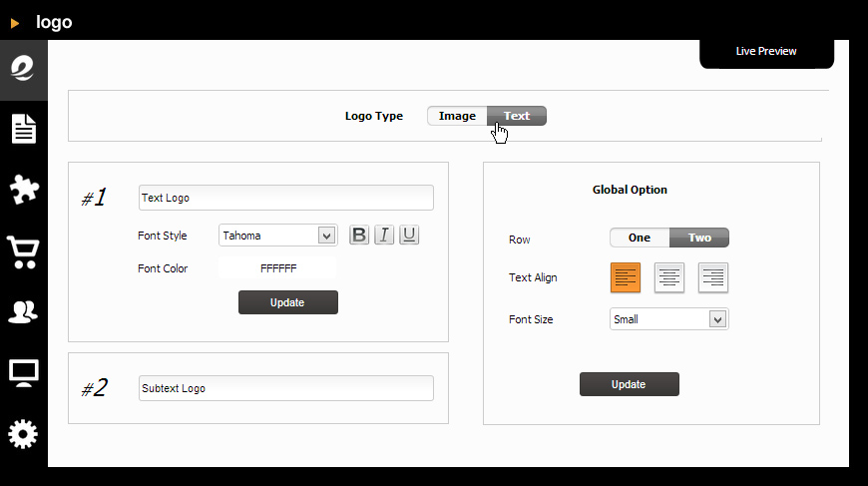
Task: Click Update button under Font Color
Action: (x=288, y=302)
